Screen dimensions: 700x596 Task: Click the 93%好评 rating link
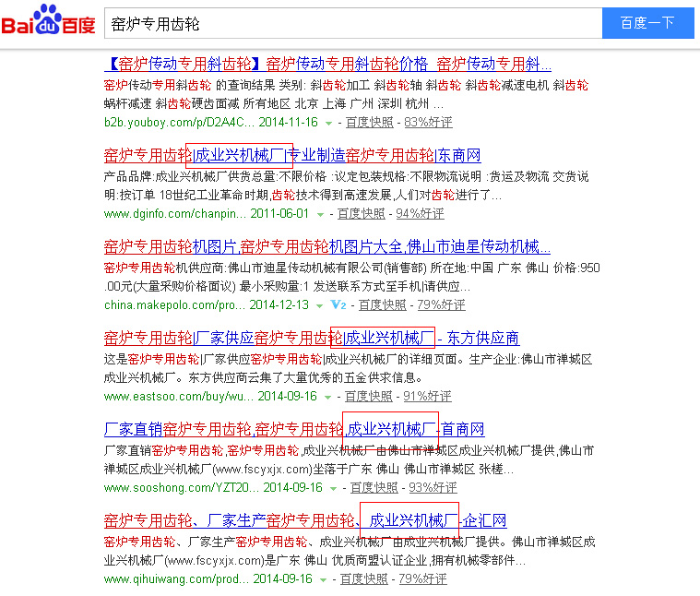click(433, 488)
